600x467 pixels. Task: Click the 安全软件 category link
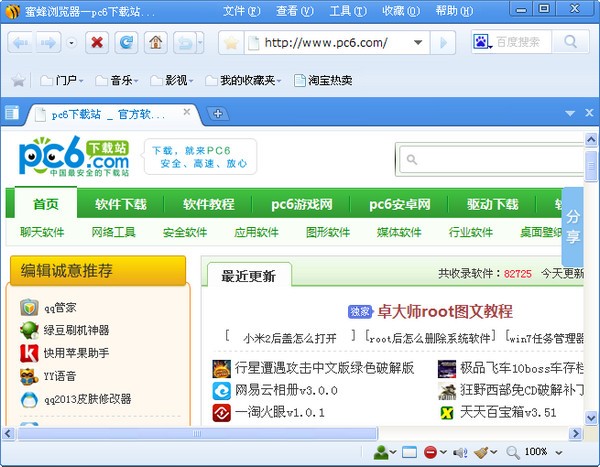(x=185, y=232)
